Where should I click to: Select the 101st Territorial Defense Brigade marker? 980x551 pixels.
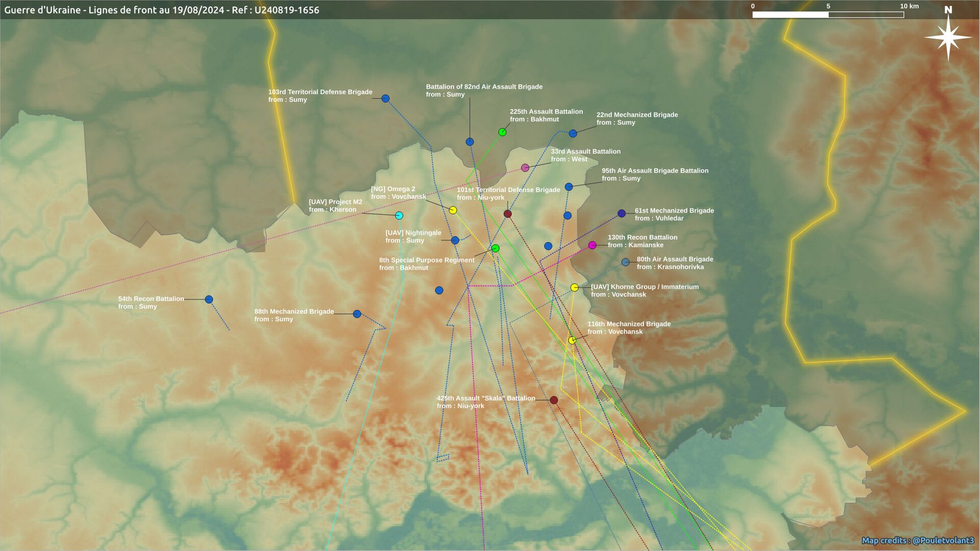pyautogui.click(x=508, y=214)
